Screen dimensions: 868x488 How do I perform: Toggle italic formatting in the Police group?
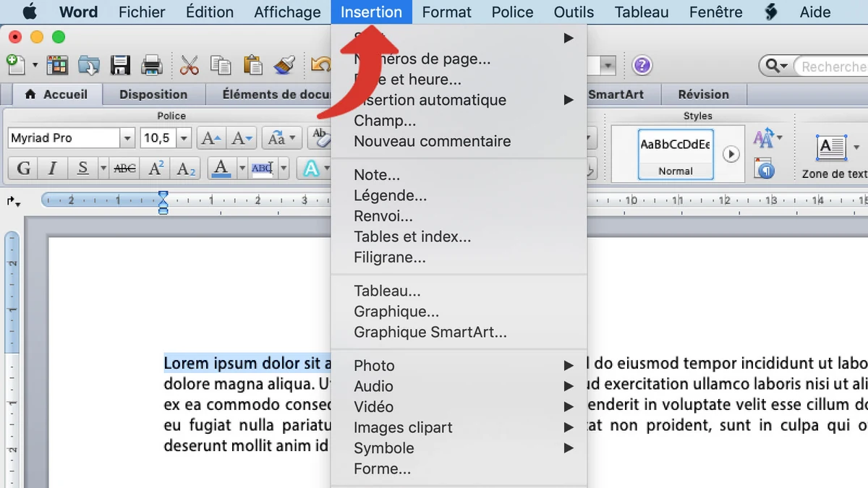click(51, 168)
